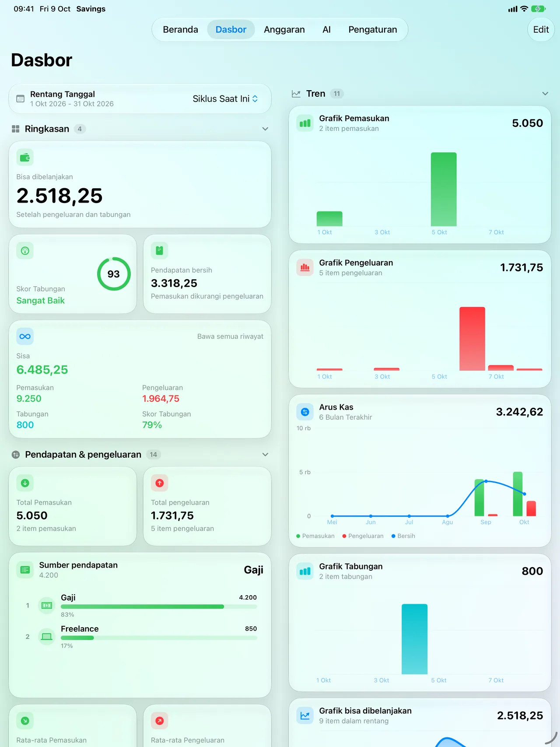Tap the Pengeluaran legend in Arus Kas

[x=363, y=536]
